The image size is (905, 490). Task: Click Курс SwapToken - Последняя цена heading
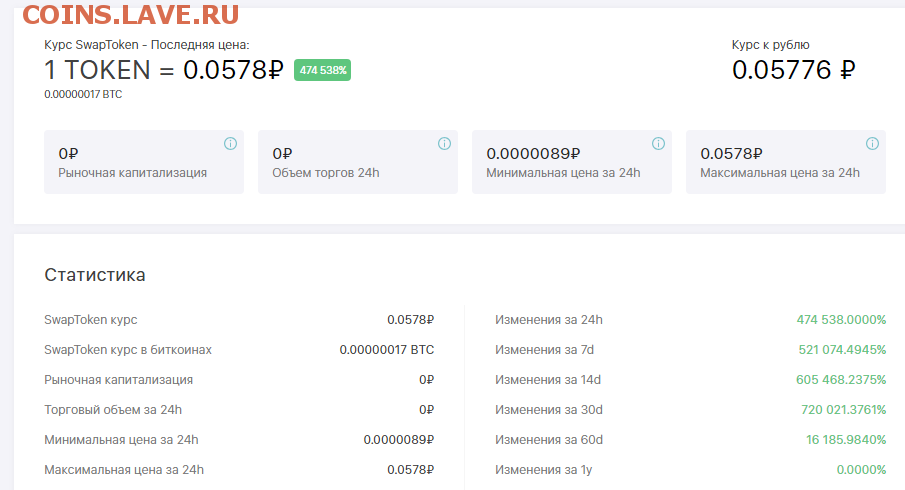(x=147, y=45)
